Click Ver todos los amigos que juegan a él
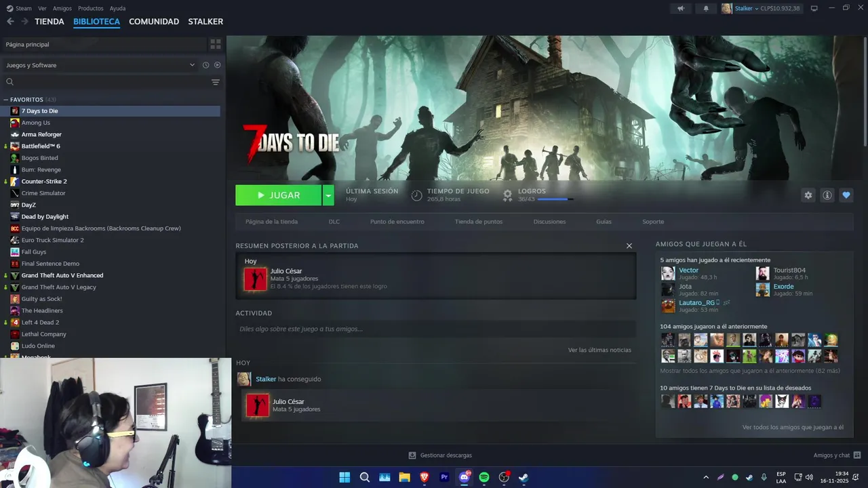The image size is (868, 488). (x=793, y=427)
